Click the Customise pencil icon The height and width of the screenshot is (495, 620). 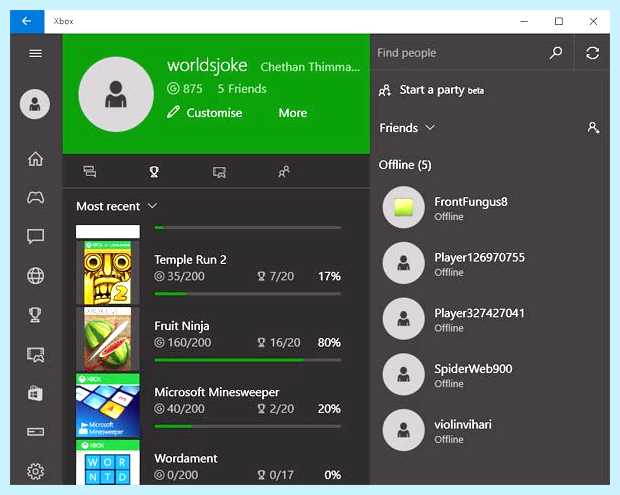click(173, 112)
